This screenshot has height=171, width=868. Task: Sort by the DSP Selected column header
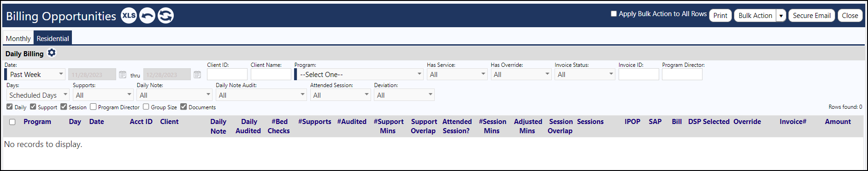coord(709,122)
